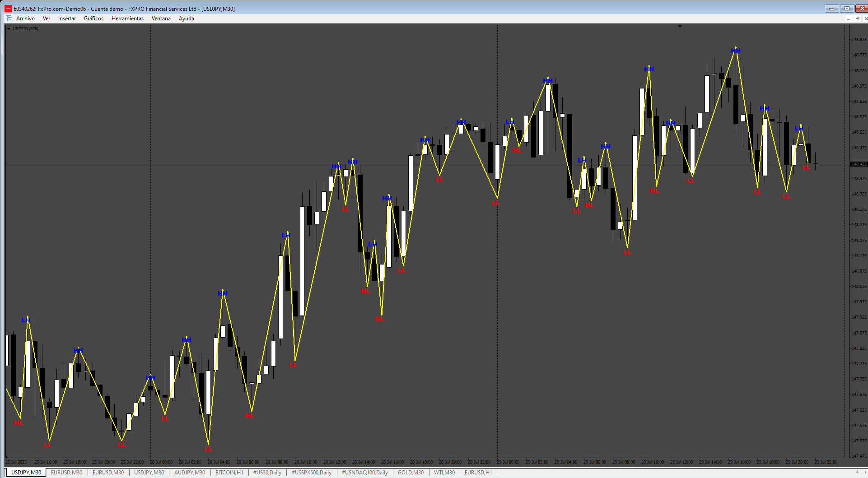
Task: Click the LL label at the lowest trough
Action: click(x=208, y=449)
